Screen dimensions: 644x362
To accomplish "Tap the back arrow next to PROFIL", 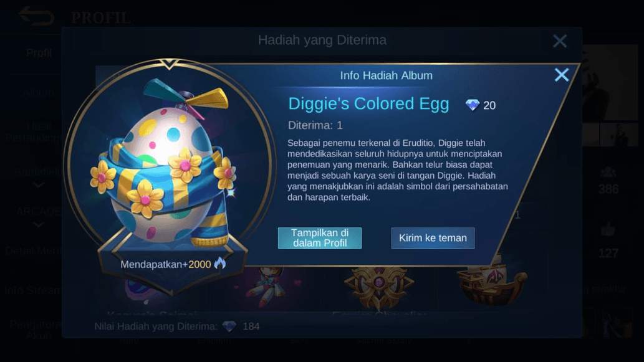I will coord(36,16).
